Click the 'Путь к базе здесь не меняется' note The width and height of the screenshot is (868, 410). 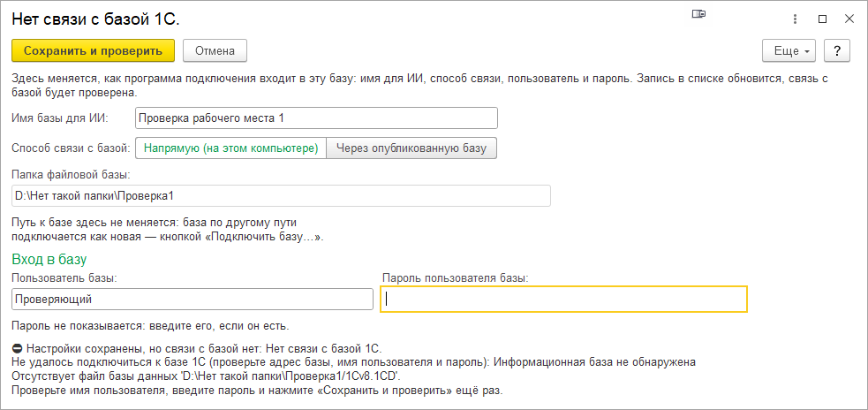point(167,230)
